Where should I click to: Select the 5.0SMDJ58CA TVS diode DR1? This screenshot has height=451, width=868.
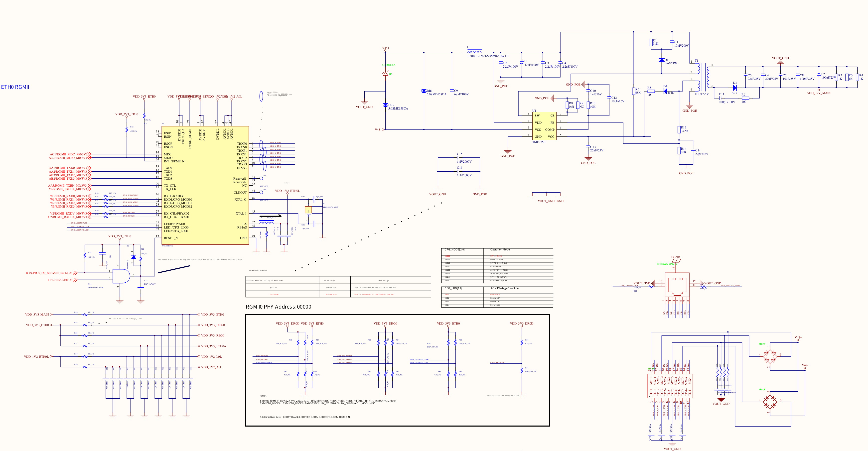424,91
